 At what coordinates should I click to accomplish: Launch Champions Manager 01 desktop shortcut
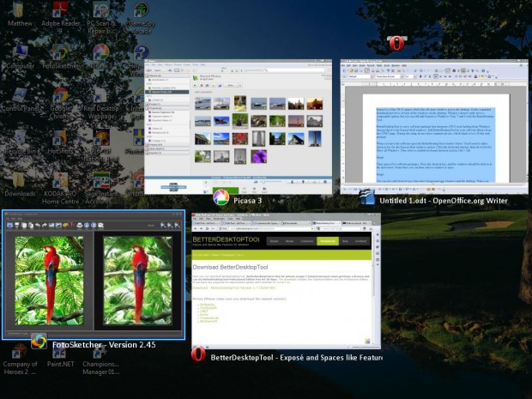click(100, 360)
